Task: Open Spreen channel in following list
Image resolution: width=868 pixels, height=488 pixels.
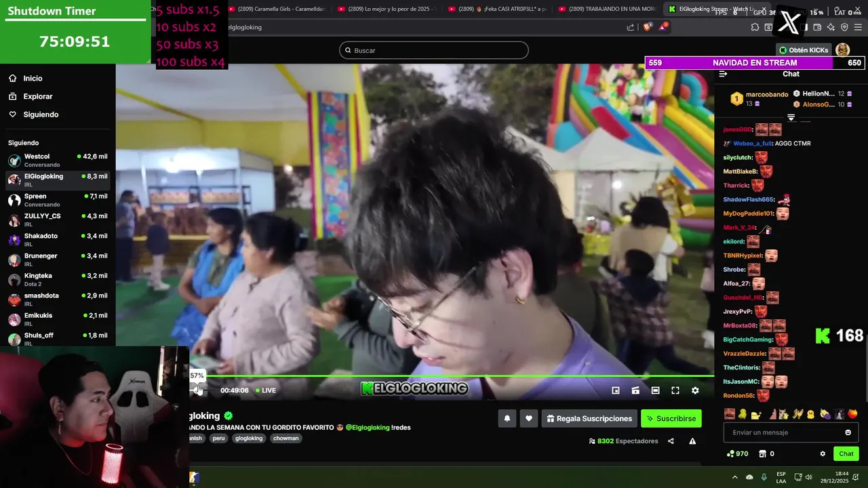Action: click(x=58, y=200)
